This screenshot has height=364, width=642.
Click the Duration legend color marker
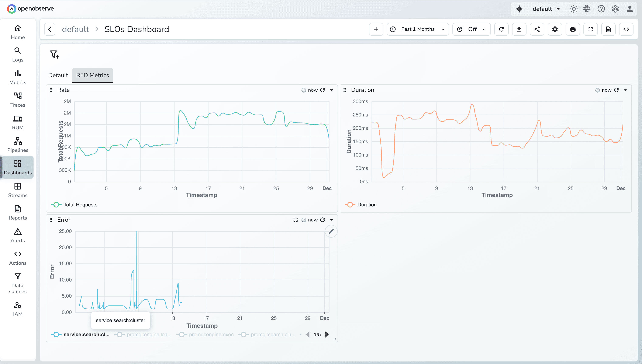coord(350,204)
